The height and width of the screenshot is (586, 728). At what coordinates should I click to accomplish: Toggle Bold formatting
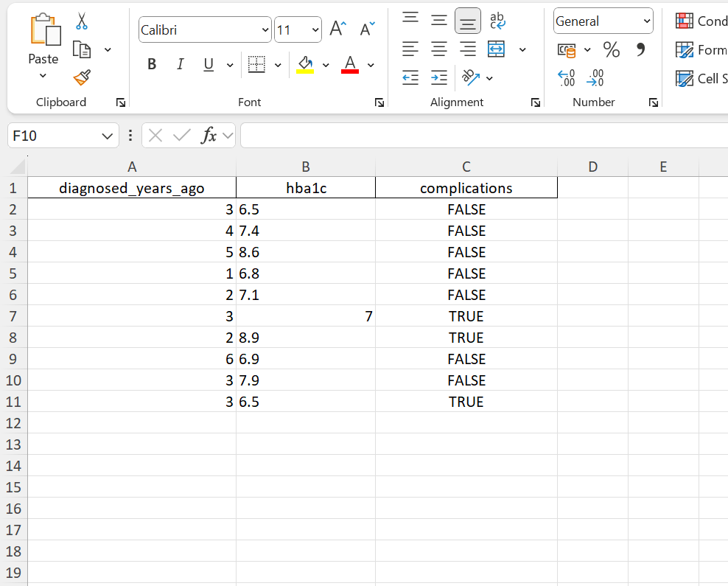coord(152,65)
